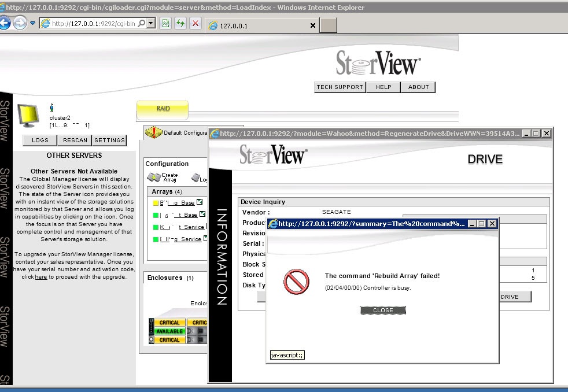Click the TECH SUPPORT button
The height and width of the screenshot is (392, 568).
[x=340, y=87]
